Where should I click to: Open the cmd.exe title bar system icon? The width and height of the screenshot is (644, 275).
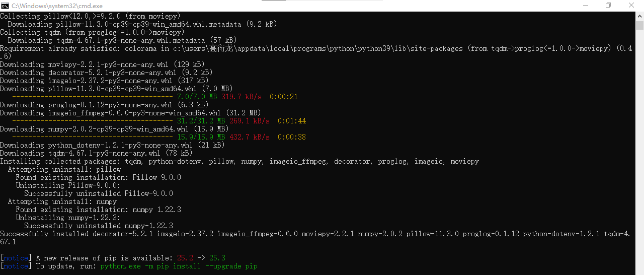pos(5,5)
